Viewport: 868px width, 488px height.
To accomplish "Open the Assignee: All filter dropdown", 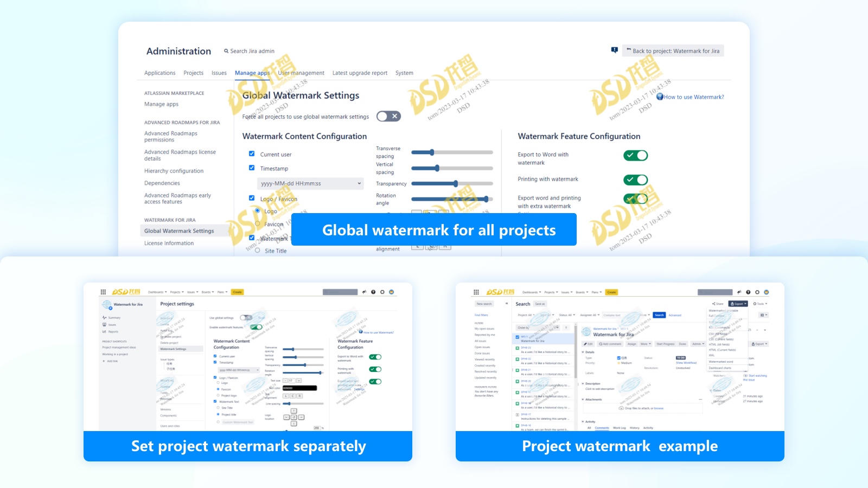I will (x=590, y=315).
